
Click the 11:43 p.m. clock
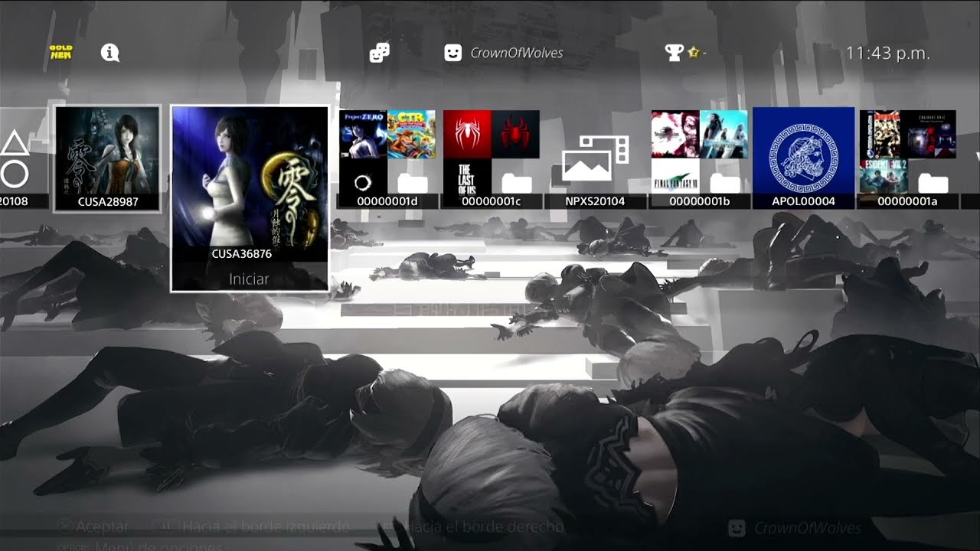coord(888,54)
